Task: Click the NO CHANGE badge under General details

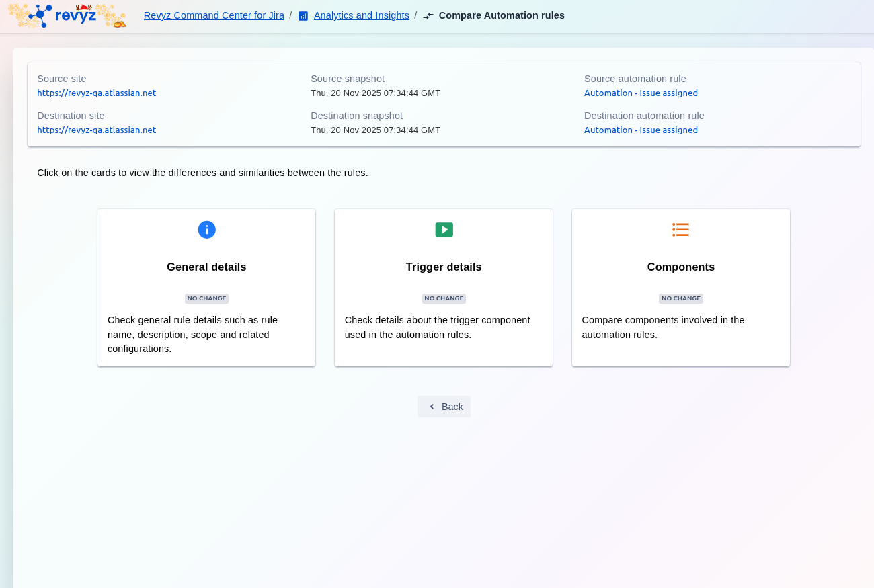Action: [206, 298]
